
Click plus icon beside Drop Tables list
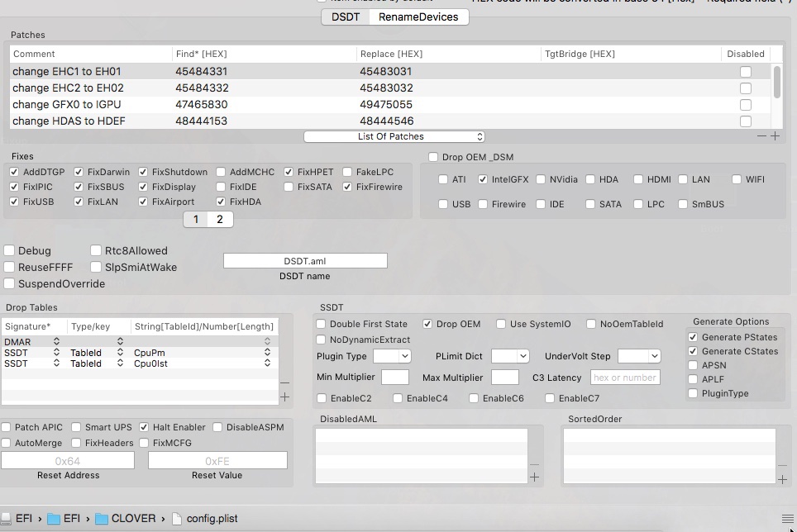click(x=284, y=397)
